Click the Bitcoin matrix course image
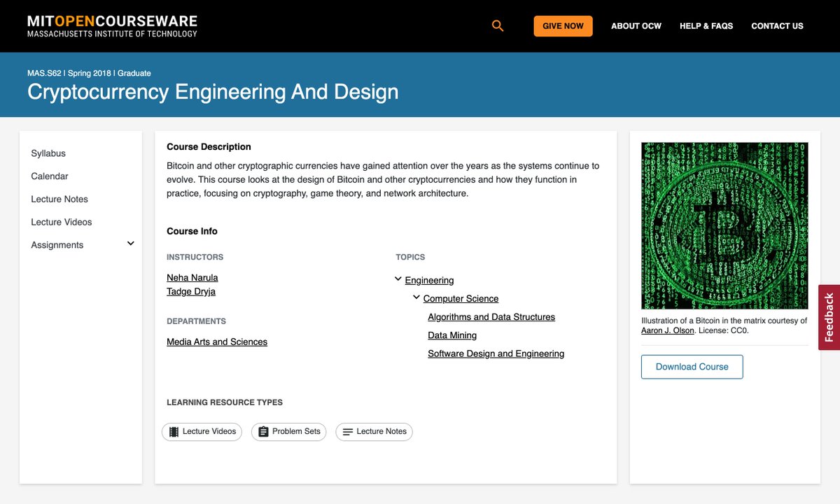This screenshot has height=504, width=840. point(724,225)
